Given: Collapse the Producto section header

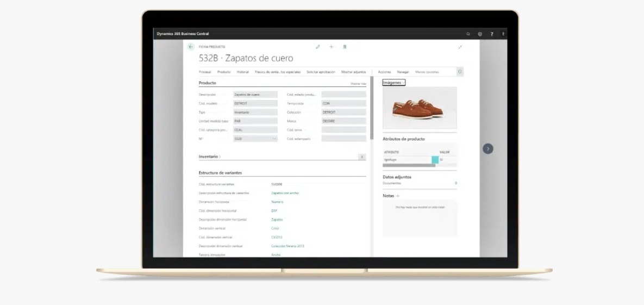Looking at the screenshot, I should pos(208,83).
